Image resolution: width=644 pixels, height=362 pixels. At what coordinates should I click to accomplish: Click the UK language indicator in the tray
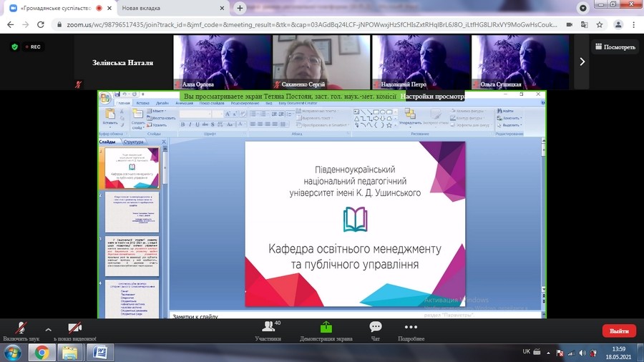(x=527, y=352)
